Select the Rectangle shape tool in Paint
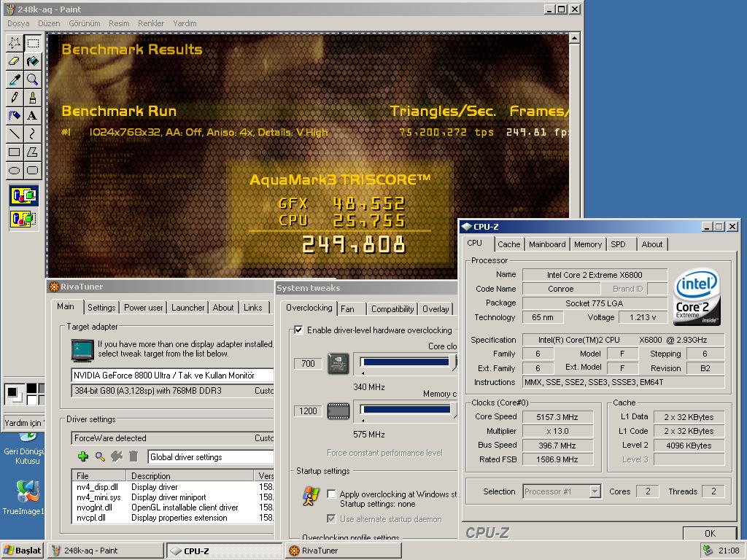The width and height of the screenshot is (747, 560). pyautogui.click(x=15, y=152)
